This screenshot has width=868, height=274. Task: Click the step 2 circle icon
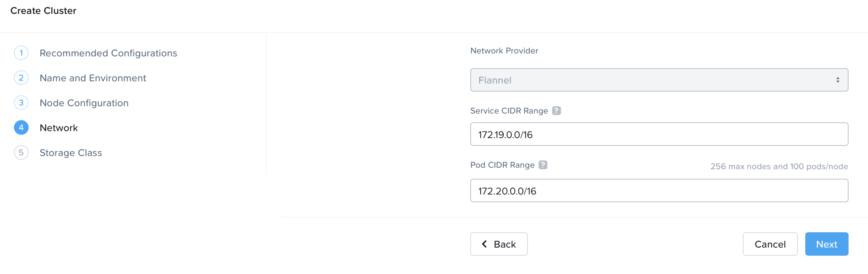coord(21,78)
